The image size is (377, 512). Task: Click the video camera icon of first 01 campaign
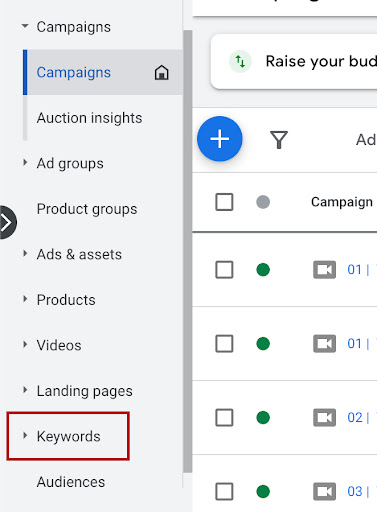point(324,269)
